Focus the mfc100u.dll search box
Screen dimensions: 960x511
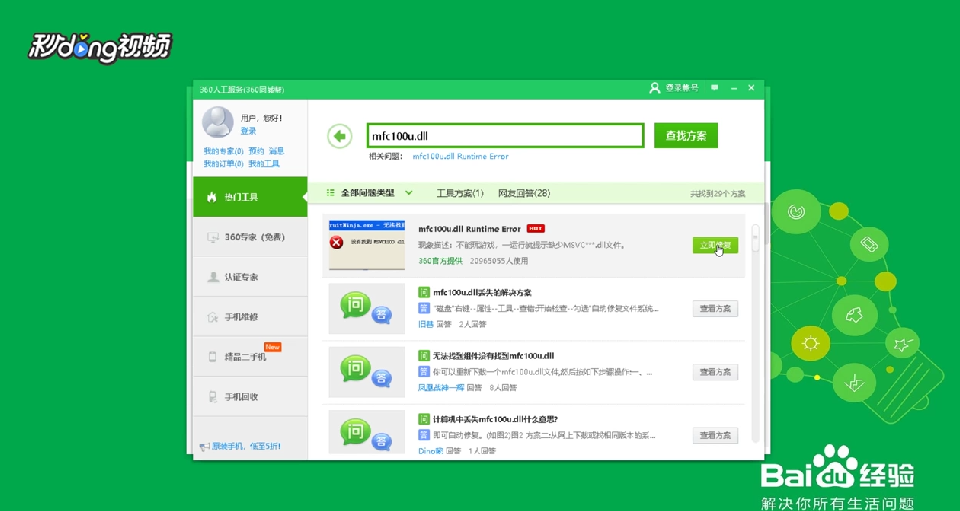pos(506,136)
